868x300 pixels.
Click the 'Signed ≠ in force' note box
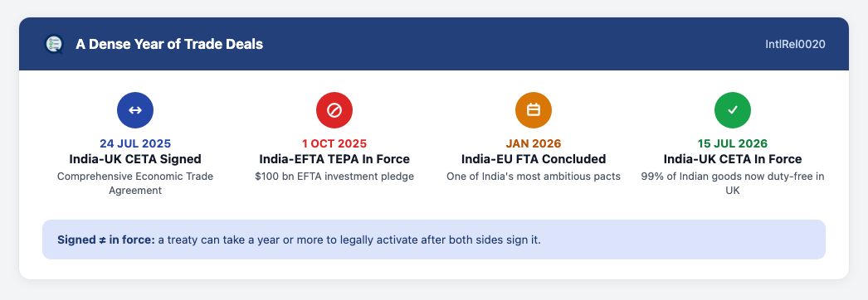click(434, 240)
